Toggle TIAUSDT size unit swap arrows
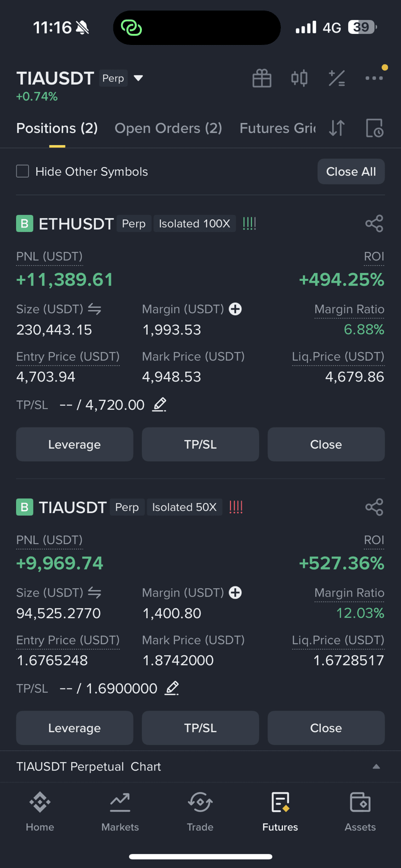The width and height of the screenshot is (401, 868). click(94, 593)
